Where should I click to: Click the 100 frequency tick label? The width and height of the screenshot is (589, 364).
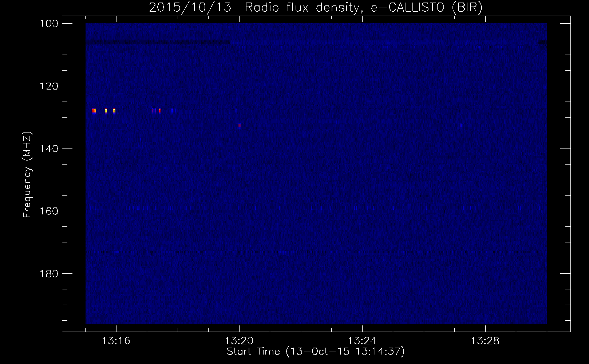point(48,24)
